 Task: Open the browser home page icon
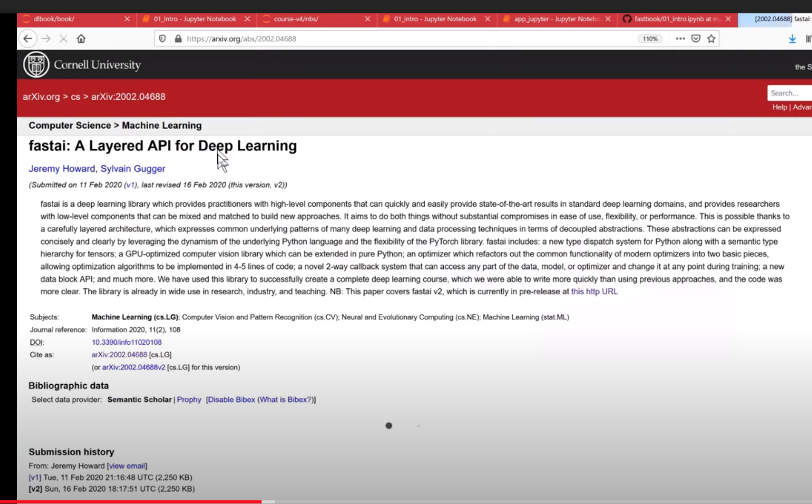click(x=81, y=39)
